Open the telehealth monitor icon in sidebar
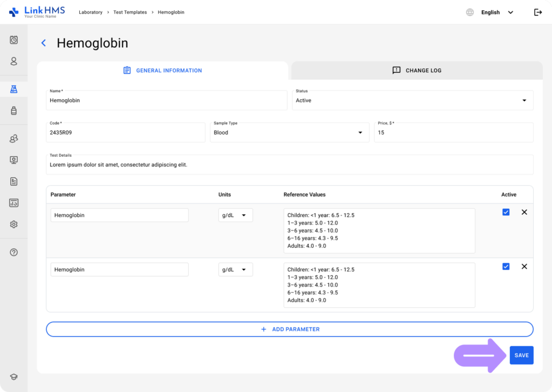Image resolution: width=552 pixels, height=392 pixels. pyautogui.click(x=13, y=160)
